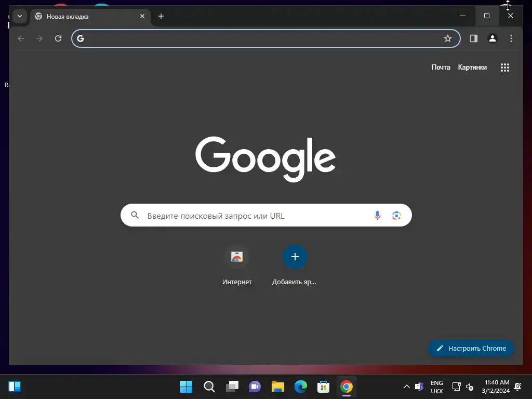This screenshot has width=532, height=399.
Task: Open taskbar Search
Action: [x=209, y=387]
